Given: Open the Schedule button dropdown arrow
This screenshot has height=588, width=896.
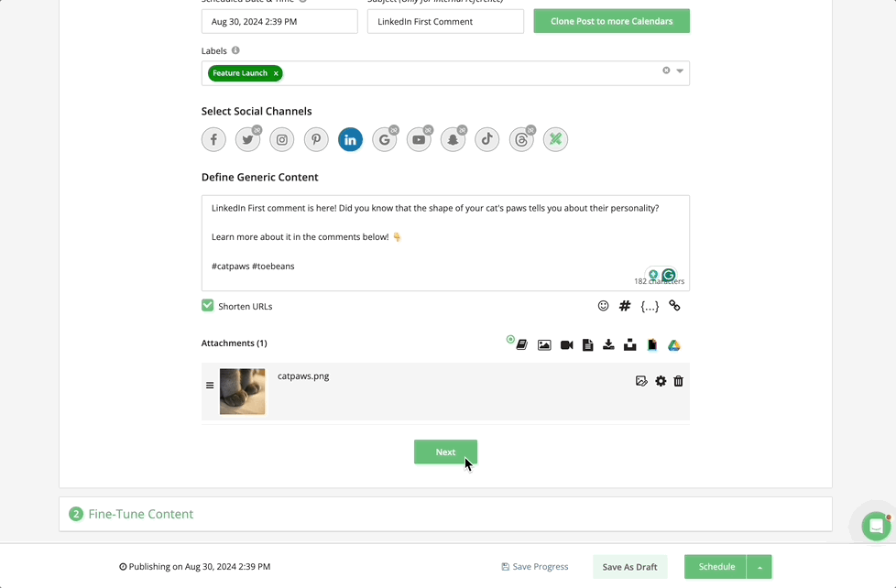Looking at the screenshot, I should 759,567.
